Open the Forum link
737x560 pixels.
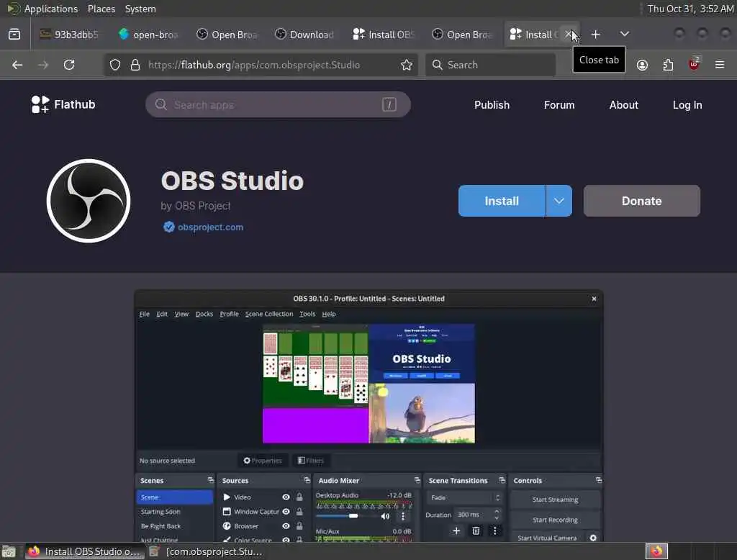(559, 105)
